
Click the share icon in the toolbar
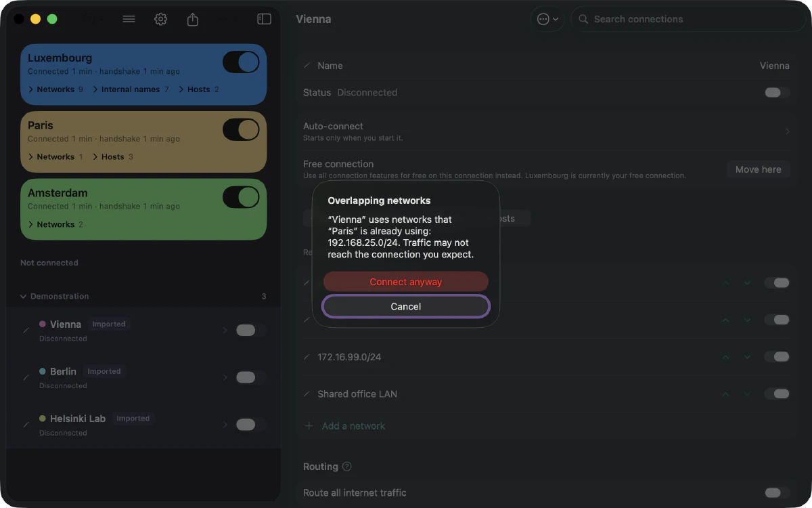[x=193, y=19]
